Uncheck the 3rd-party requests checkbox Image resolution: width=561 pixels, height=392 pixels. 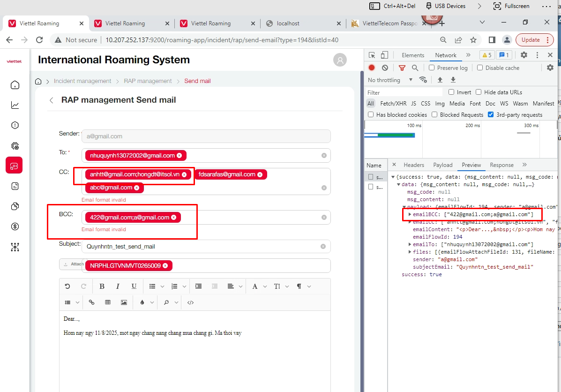tap(491, 115)
